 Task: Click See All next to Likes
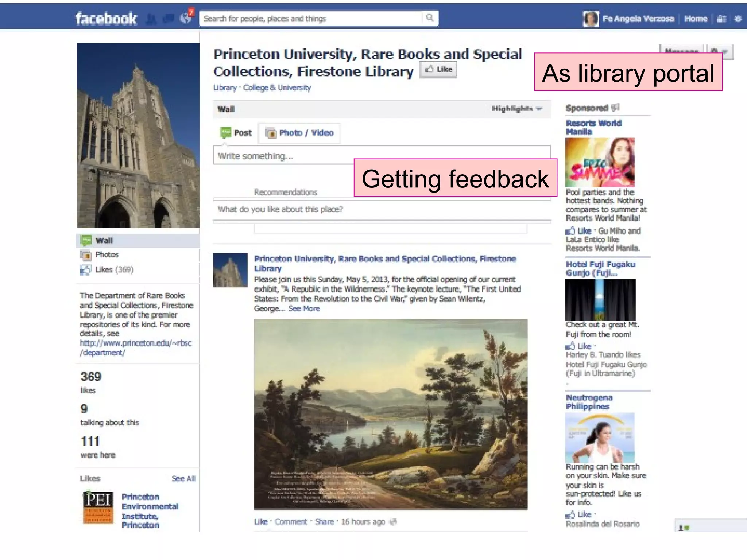tap(183, 479)
